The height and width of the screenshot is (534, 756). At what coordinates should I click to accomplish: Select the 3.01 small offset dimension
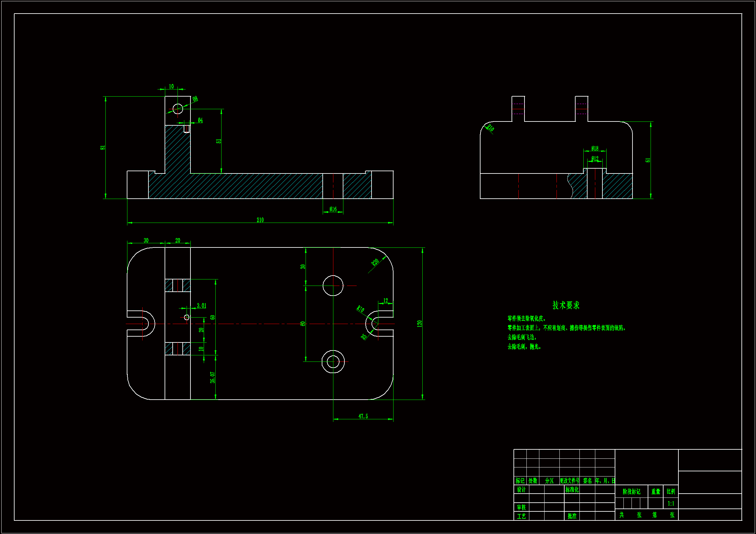pos(201,306)
